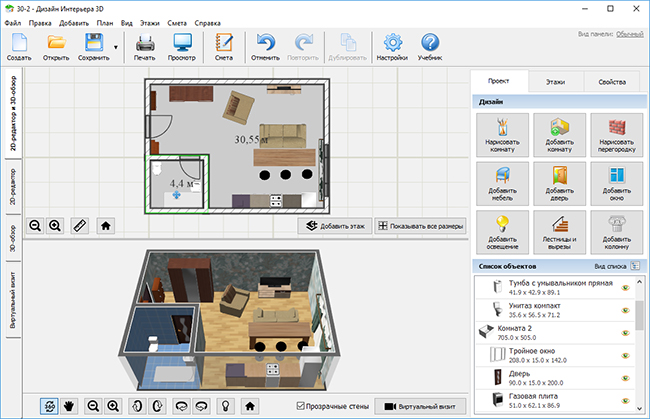Select the Проект tab
Image resolution: width=650 pixels, height=419 pixels.
(499, 81)
